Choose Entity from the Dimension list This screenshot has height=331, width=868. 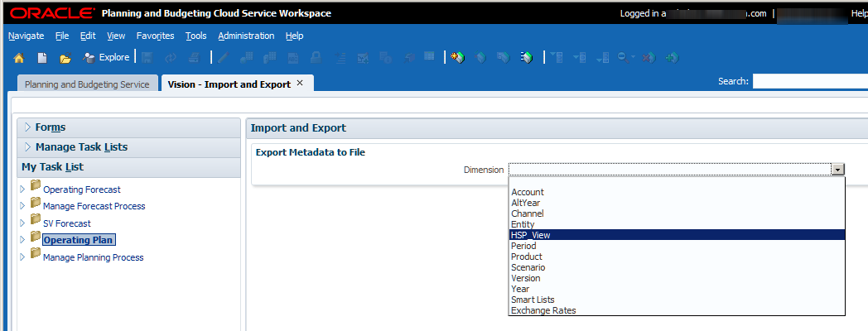tap(677, 224)
